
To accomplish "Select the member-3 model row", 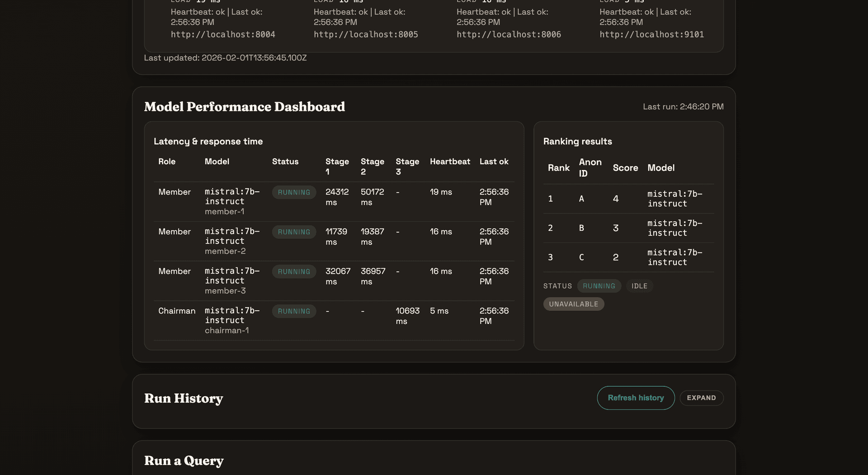I will tap(233, 280).
